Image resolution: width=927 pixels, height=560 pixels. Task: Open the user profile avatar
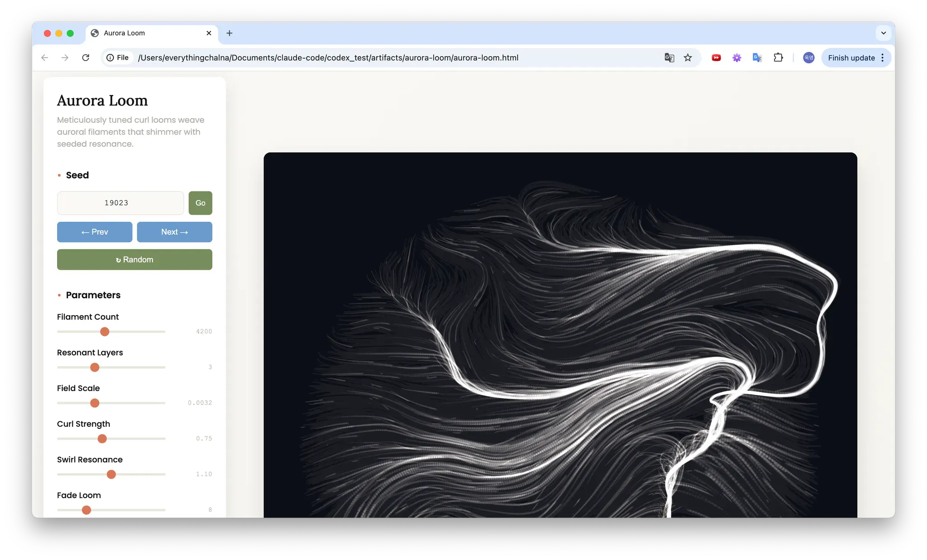pyautogui.click(x=808, y=57)
